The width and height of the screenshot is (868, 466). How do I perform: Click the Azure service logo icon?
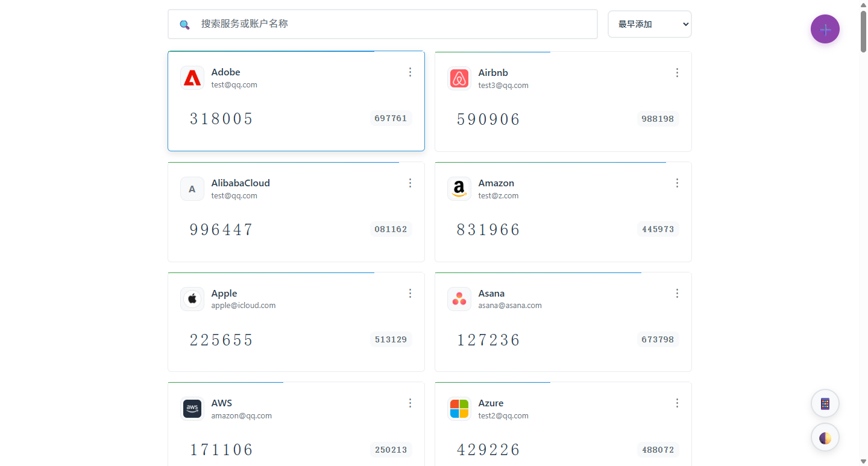point(459,408)
